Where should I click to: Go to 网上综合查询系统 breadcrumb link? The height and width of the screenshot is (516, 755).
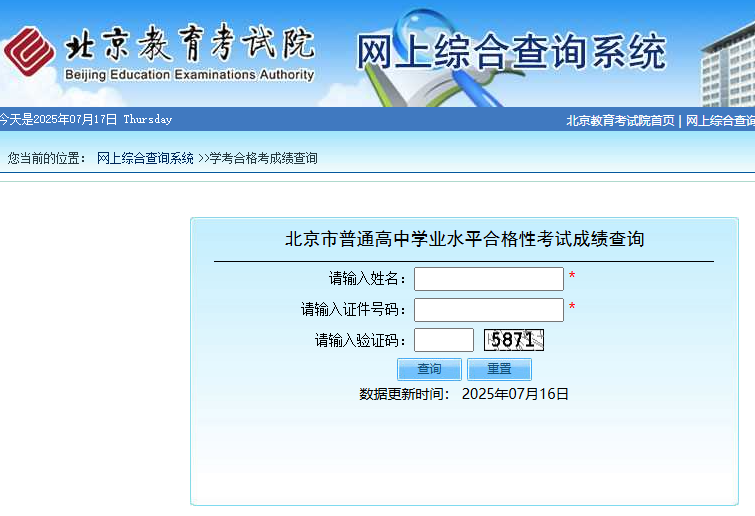tap(145, 158)
